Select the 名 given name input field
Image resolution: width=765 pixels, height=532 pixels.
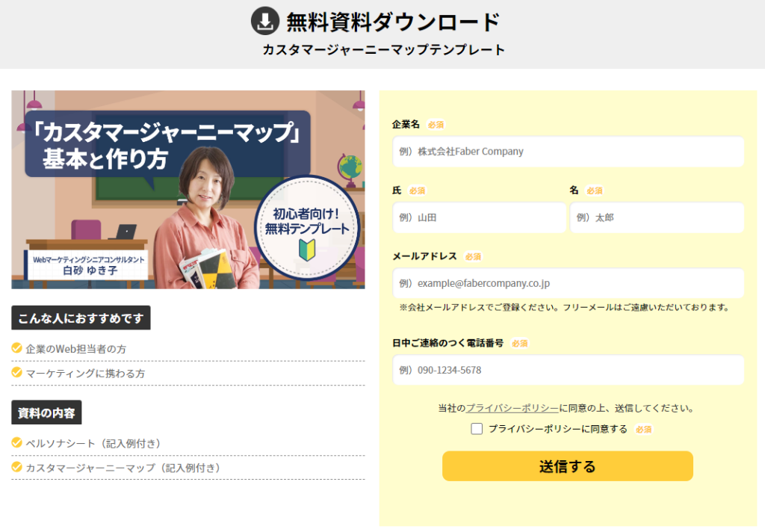pyautogui.click(x=657, y=218)
